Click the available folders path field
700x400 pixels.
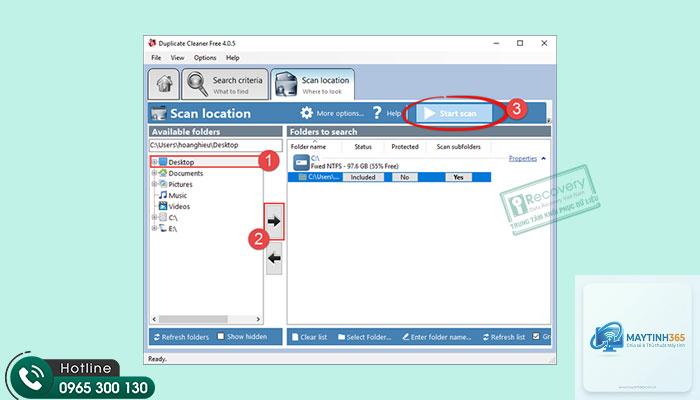click(216, 145)
